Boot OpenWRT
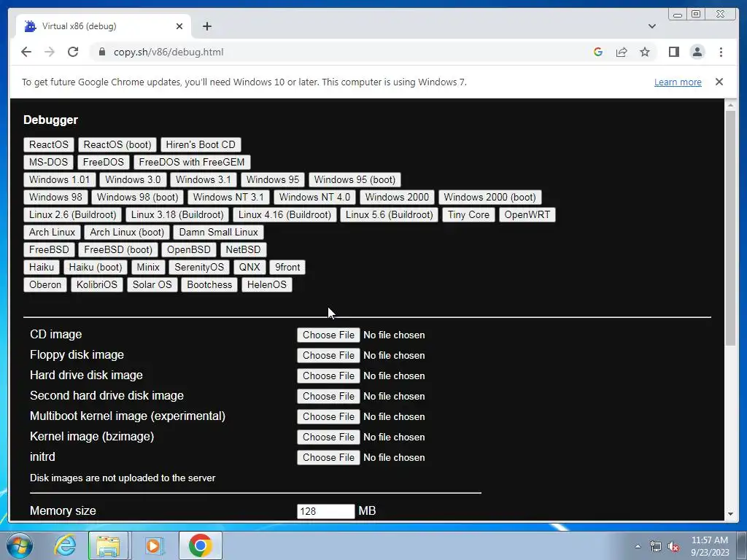Viewport: 747px width, 560px height. pyautogui.click(x=527, y=215)
